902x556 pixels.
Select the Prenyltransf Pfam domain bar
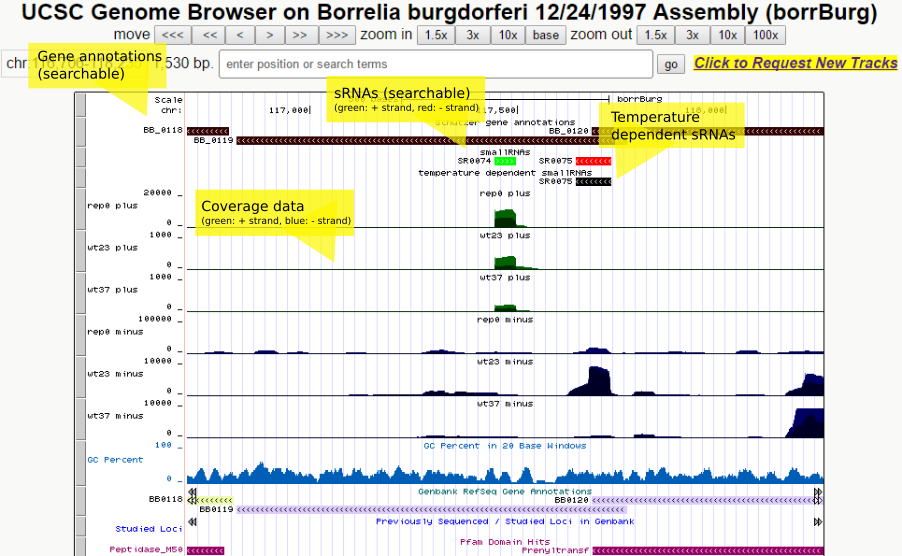pyautogui.click(x=708, y=550)
